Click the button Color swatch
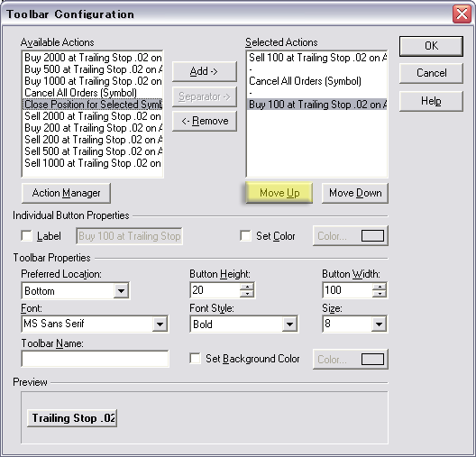The image size is (476, 457). pos(372,236)
